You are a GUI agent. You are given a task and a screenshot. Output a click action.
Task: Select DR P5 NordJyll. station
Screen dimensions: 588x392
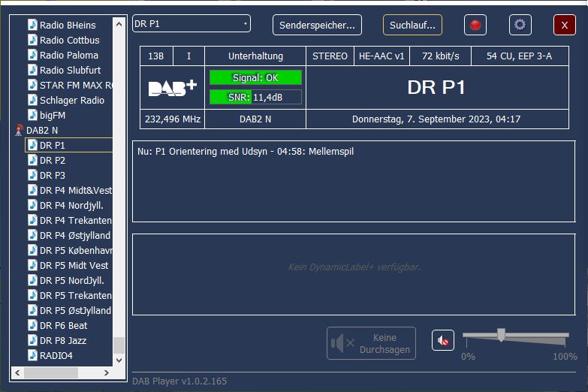[x=72, y=280]
